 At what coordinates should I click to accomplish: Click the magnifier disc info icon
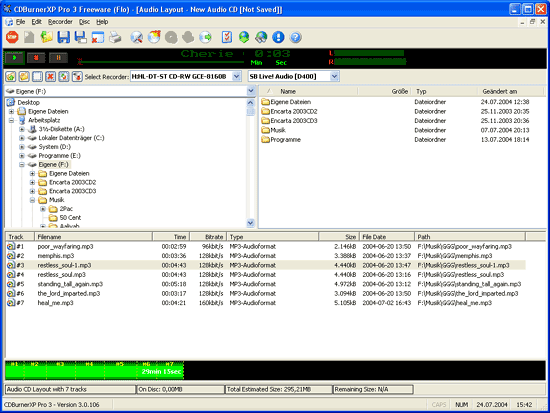(x=136, y=37)
